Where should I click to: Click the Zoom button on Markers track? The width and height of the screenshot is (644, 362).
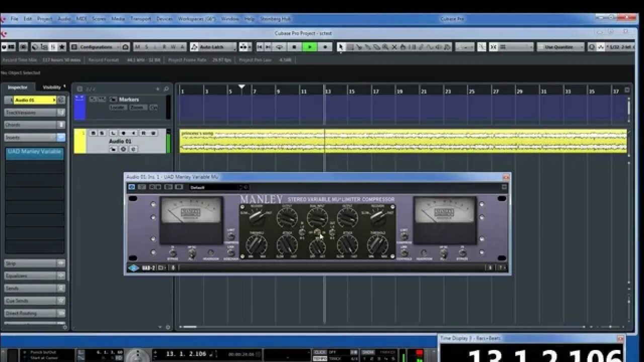click(137, 108)
